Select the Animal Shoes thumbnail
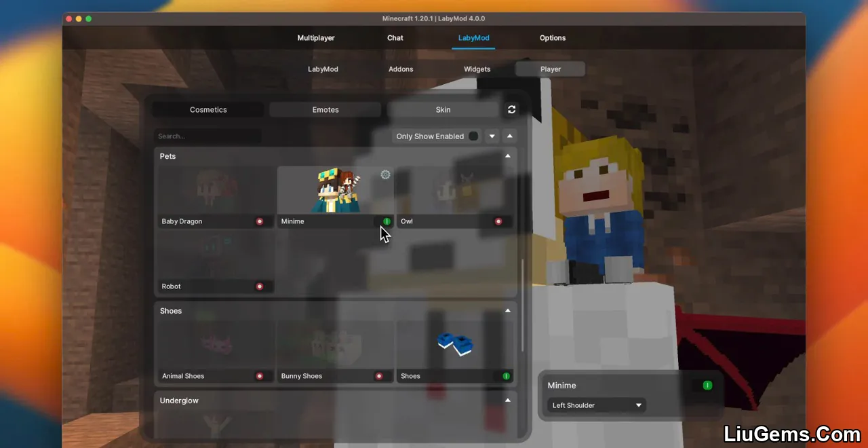 (216, 345)
